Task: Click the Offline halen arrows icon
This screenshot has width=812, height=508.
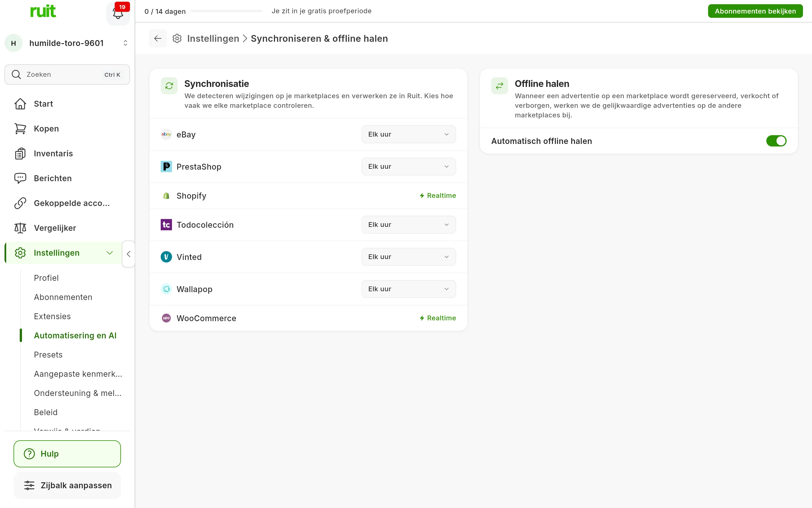Action: pyautogui.click(x=499, y=86)
